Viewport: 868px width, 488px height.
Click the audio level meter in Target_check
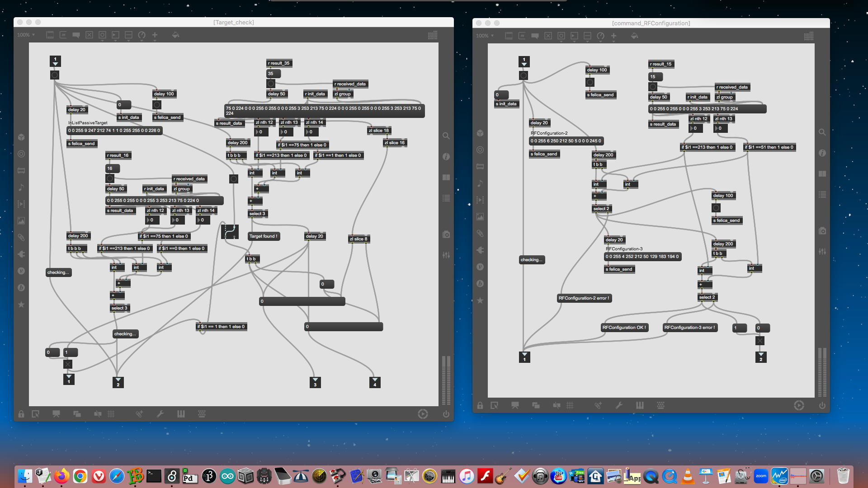(x=446, y=380)
